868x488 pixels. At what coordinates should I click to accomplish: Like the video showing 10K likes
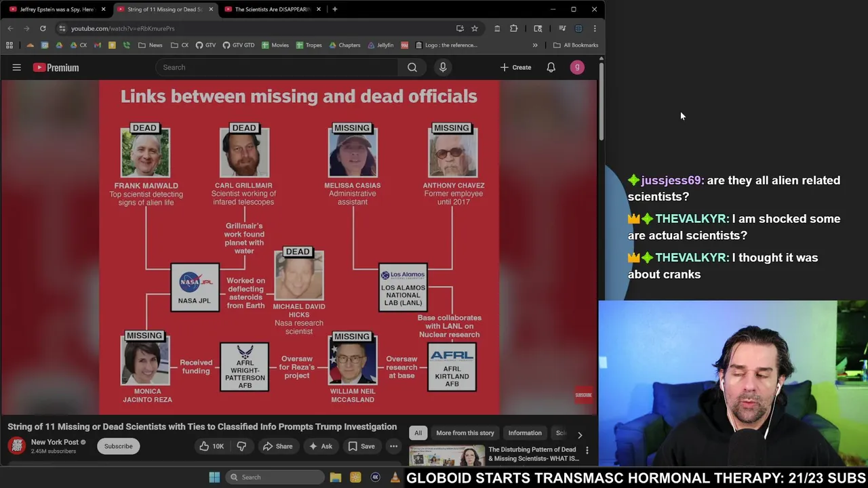(x=211, y=446)
